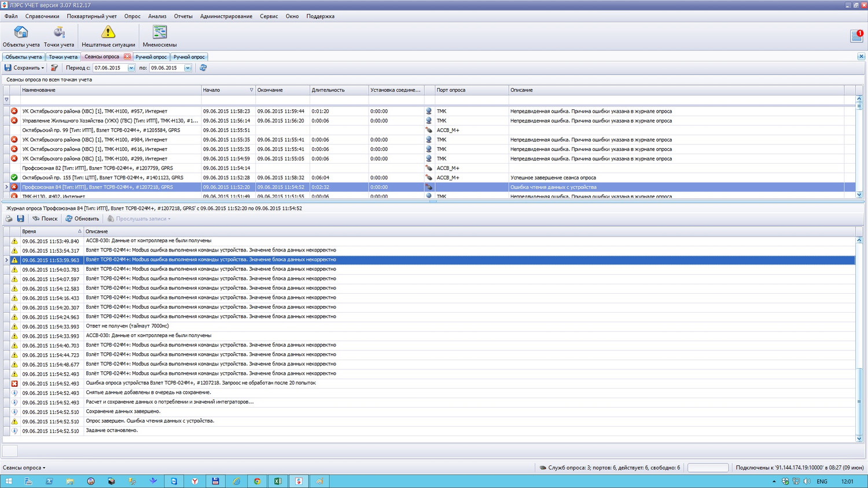Image resolution: width=868 pixels, height=488 pixels.
Task: Click the Excel icon in the taskbar
Action: (x=278, y=481)
